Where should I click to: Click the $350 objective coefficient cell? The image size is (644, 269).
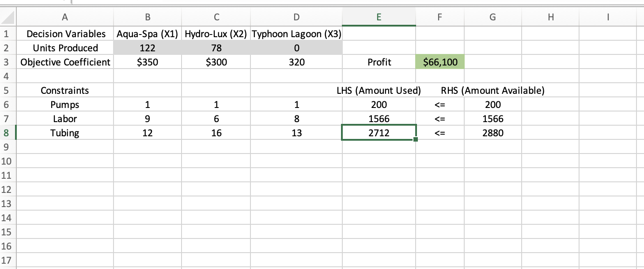pyautogui.click(x=147, y=62)
